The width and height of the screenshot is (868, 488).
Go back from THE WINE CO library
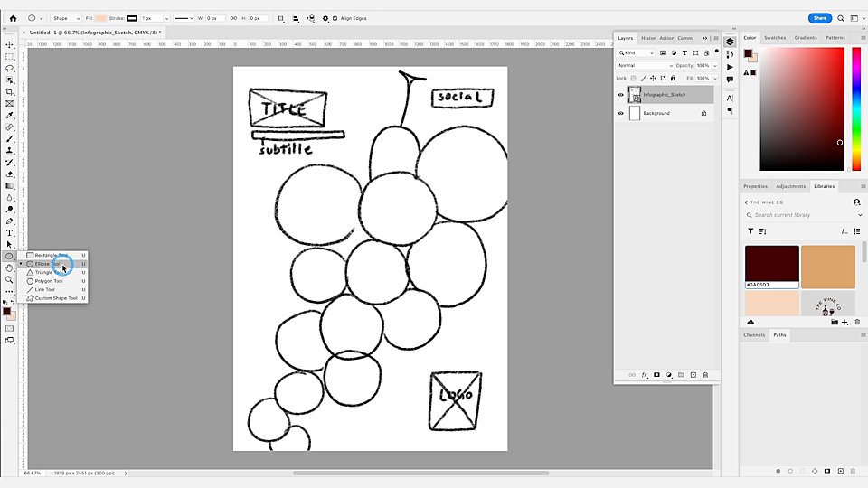pyautogui.click(x=746, y=202)
